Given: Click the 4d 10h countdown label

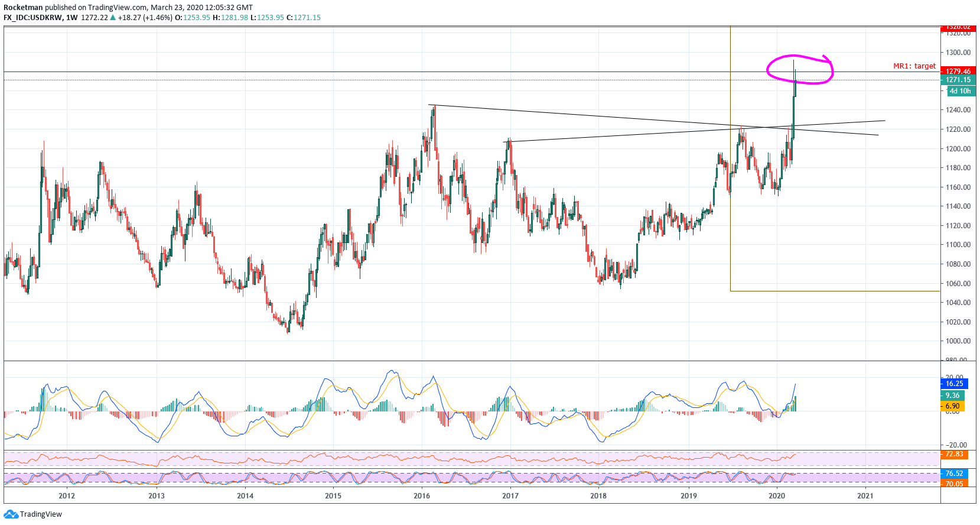Looking at the screenshot, I should pos(960,91).
